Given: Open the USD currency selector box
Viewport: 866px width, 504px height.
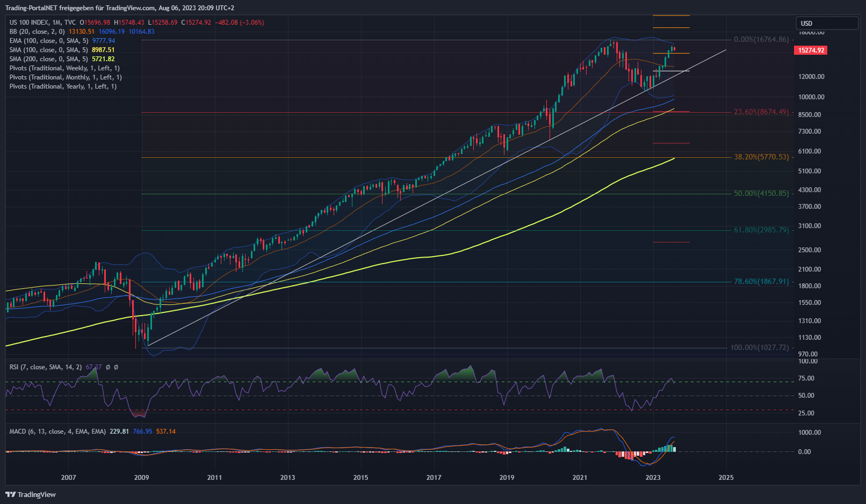Looking at the screenshot, I should point(826,23).
